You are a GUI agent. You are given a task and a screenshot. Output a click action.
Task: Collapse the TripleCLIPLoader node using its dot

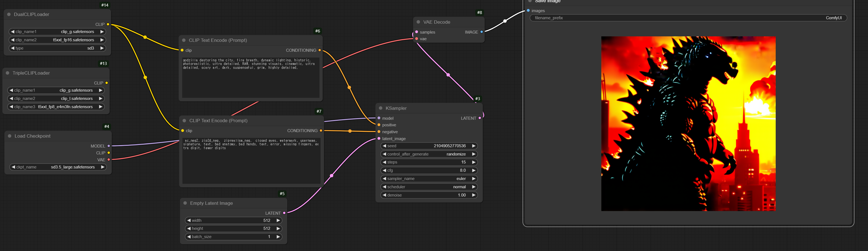[x=7, y=73]
